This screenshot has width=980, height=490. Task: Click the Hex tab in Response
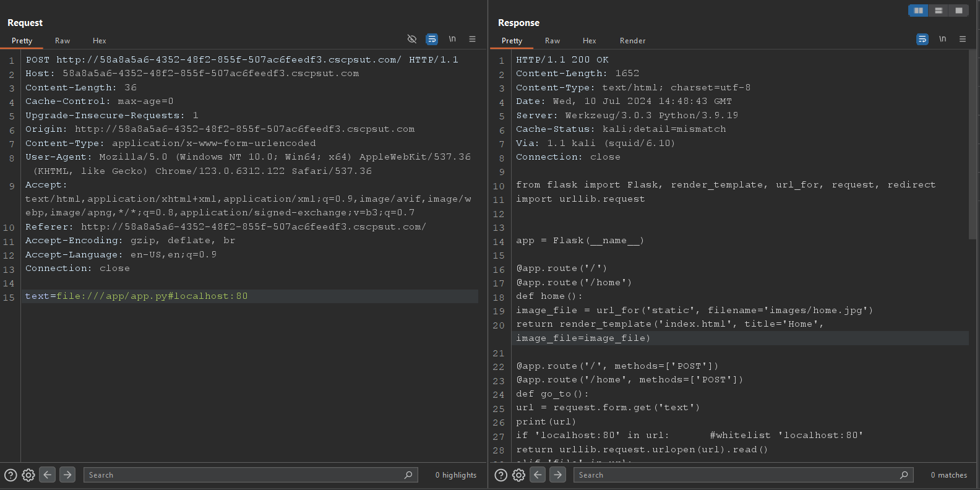pos(589,41)
